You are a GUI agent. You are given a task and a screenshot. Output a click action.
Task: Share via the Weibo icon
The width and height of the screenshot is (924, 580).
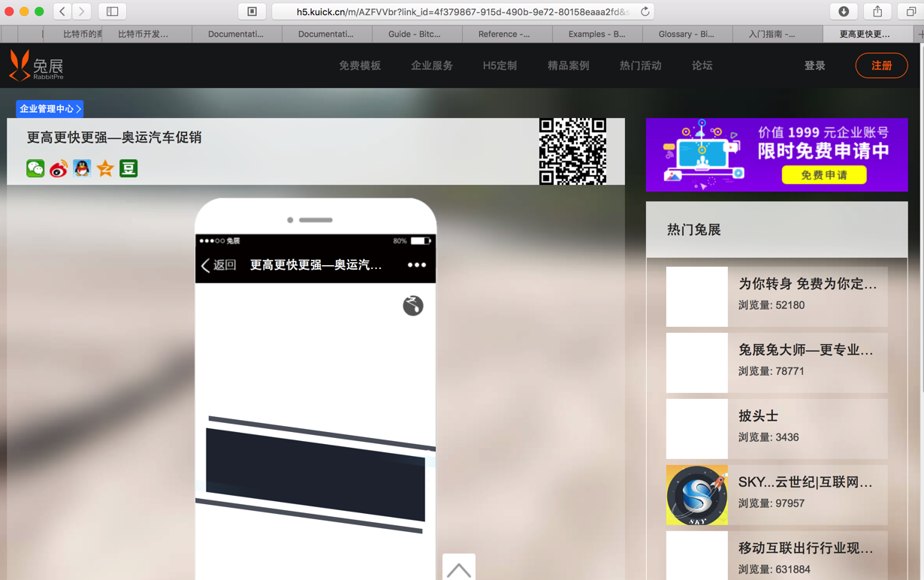(x=59, y=168)
